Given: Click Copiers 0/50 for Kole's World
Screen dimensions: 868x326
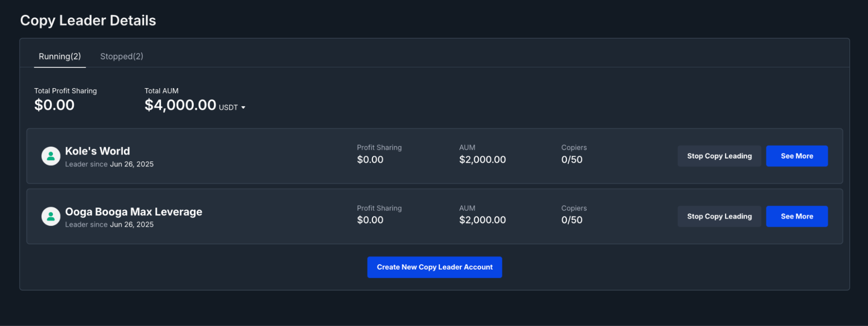Looking at the screenshot, I should tap(572, 159).
